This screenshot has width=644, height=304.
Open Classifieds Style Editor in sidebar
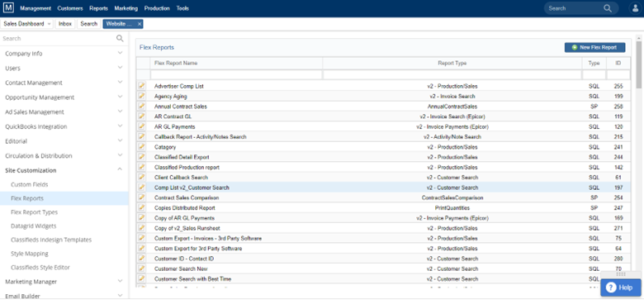40,268
